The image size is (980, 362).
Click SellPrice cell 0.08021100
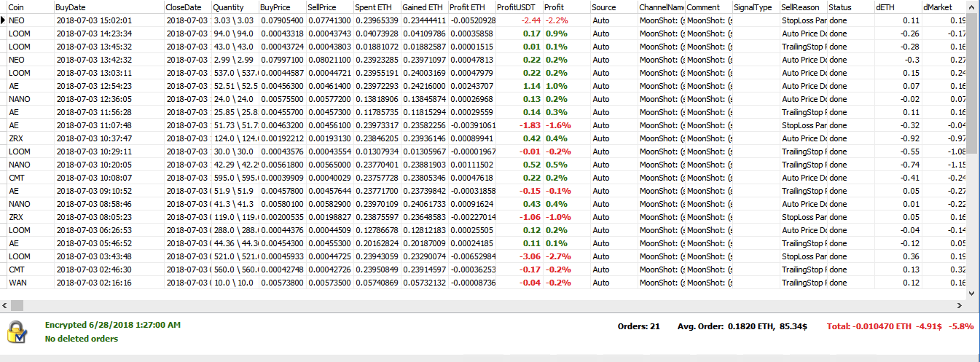(x=329, y=60)
